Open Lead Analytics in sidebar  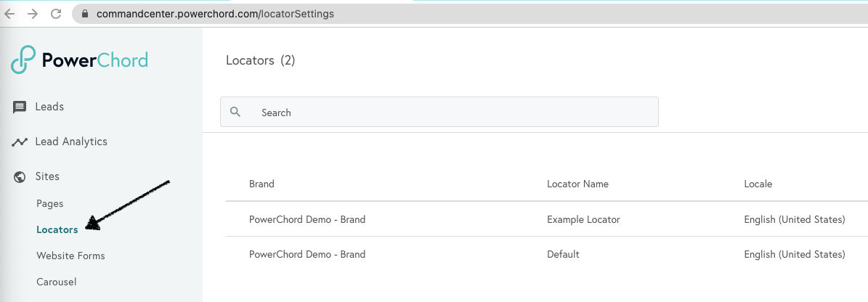coord(71,142)
